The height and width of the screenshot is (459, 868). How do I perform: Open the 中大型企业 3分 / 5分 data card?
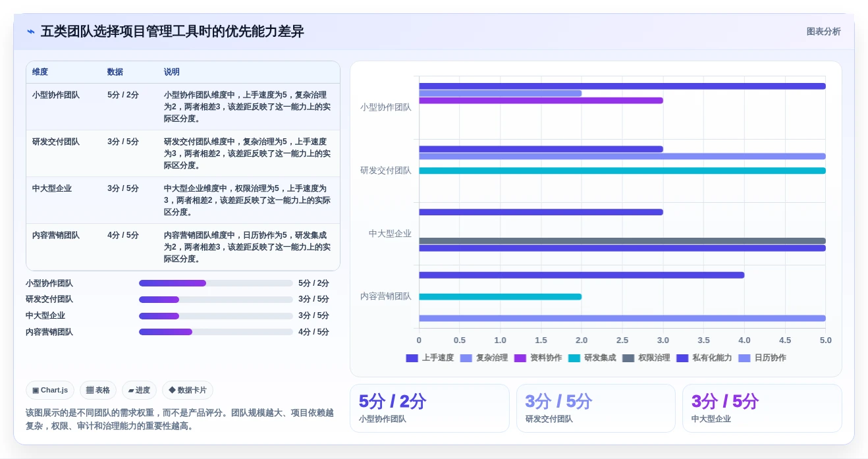[762, 408]
